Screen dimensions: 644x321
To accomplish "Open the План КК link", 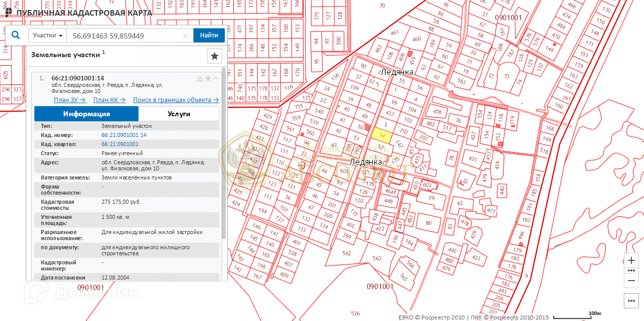I will pos(109,100).
